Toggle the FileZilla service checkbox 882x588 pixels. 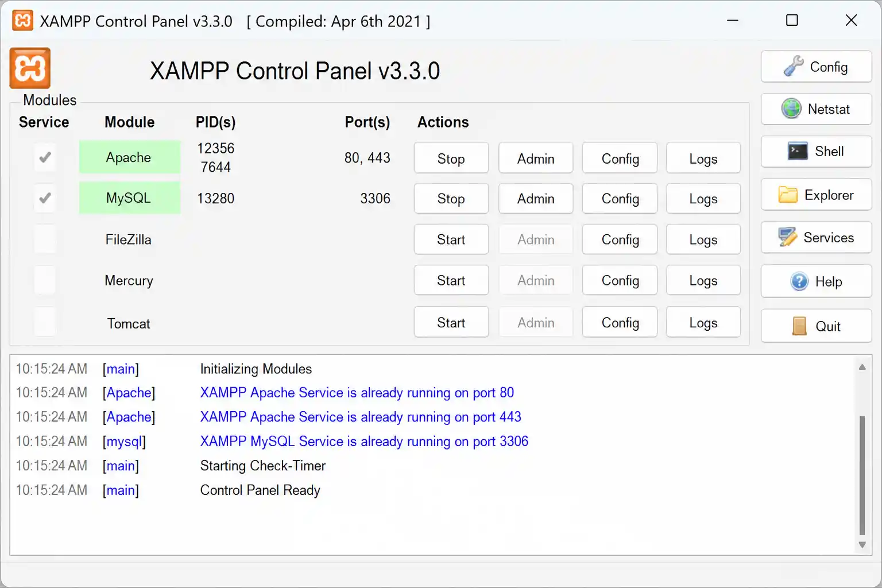click(x=45, y=239)
